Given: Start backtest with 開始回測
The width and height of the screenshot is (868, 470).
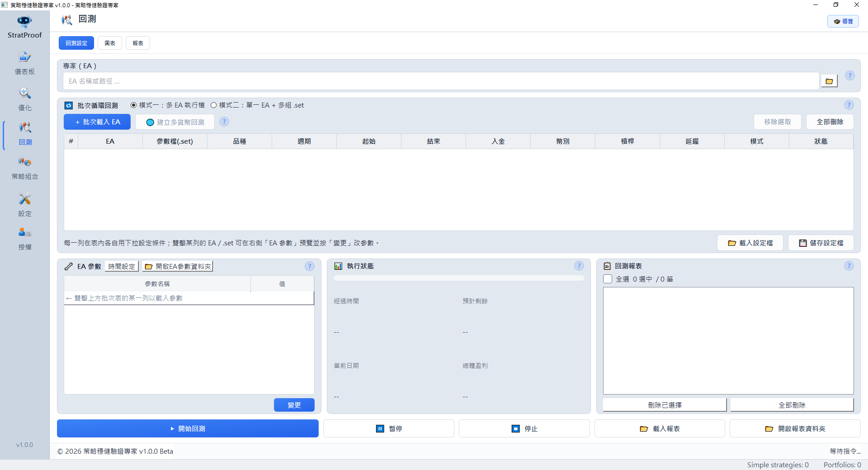Looking at the screenshot, I should 188,428.
